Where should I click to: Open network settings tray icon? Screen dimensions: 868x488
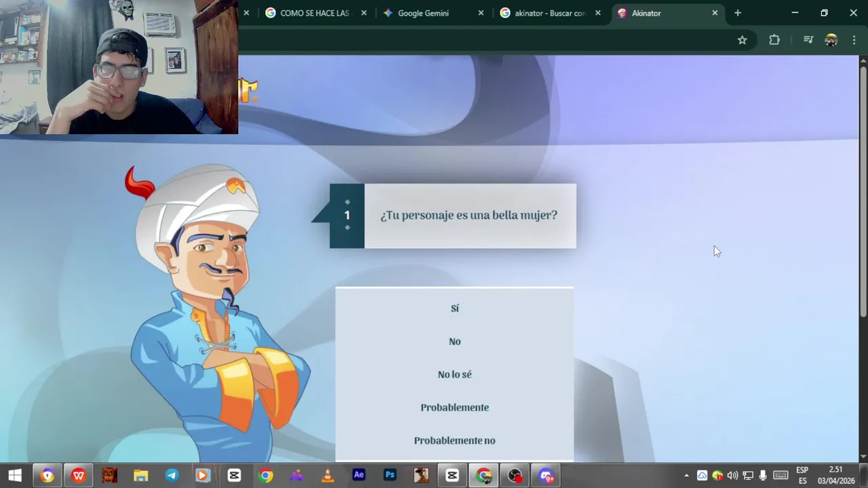pos(748,476)
